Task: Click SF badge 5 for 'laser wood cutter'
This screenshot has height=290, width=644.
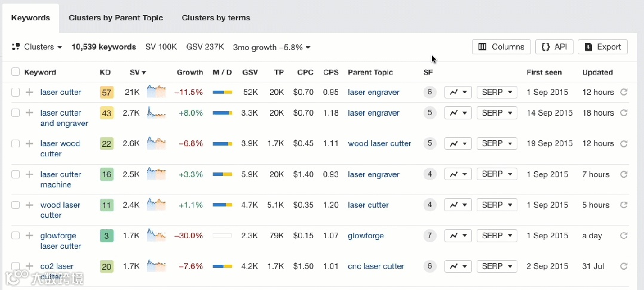Action: [430, 144]
